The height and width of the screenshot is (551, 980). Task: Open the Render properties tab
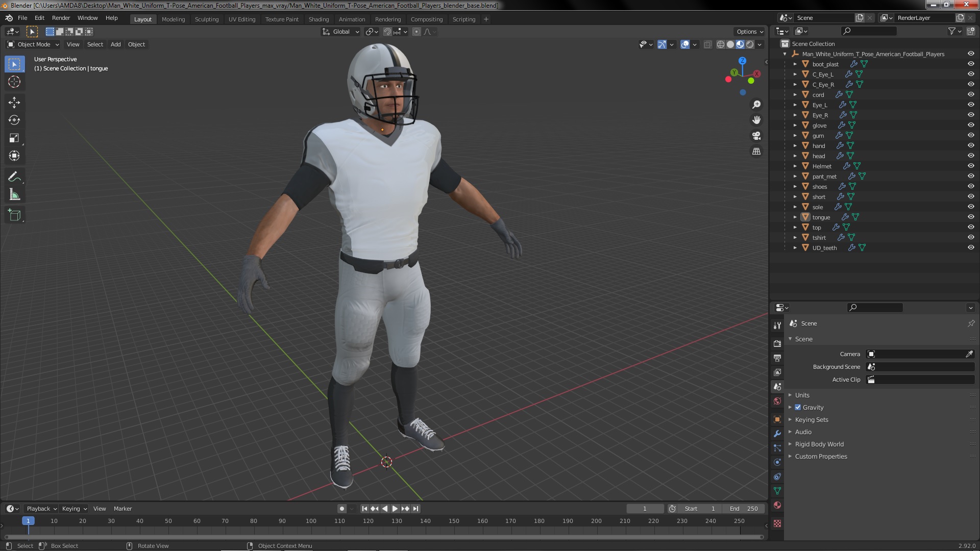[777, 343]
